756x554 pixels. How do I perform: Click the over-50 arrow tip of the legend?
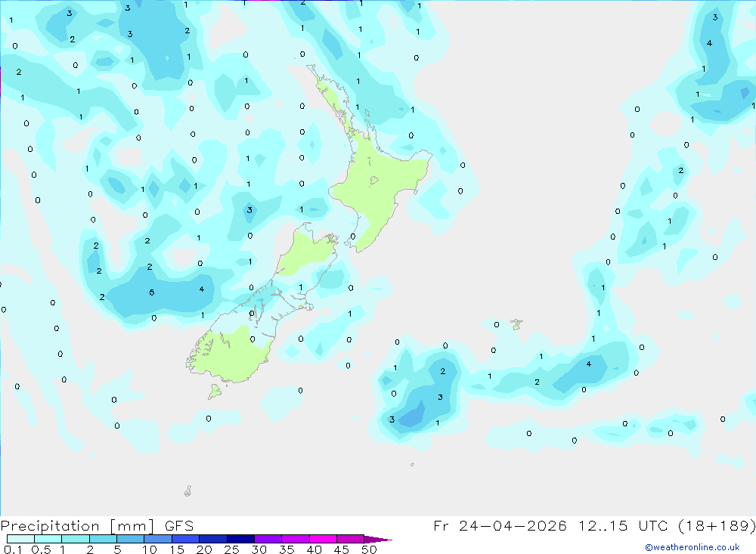(x=378, y=540)
